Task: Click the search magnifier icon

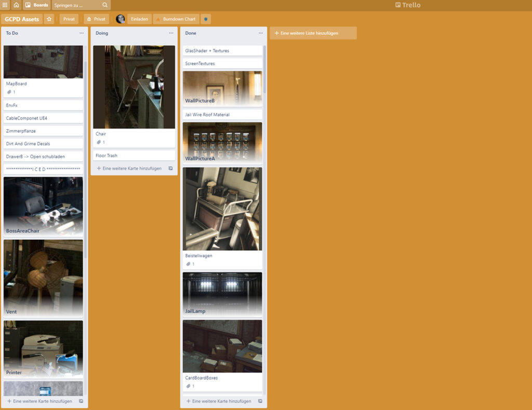Action: pyautogui.click(x=104, y=5)
